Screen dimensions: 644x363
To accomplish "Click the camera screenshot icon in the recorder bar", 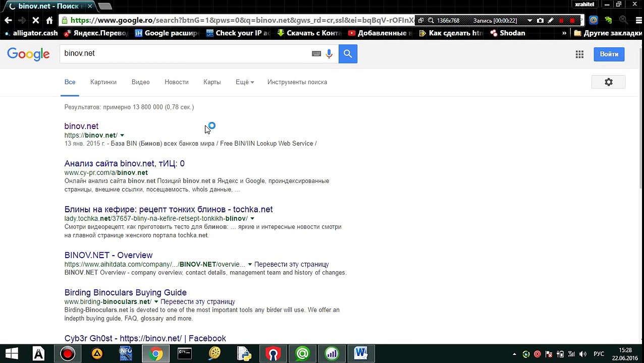I will (540, 21).
